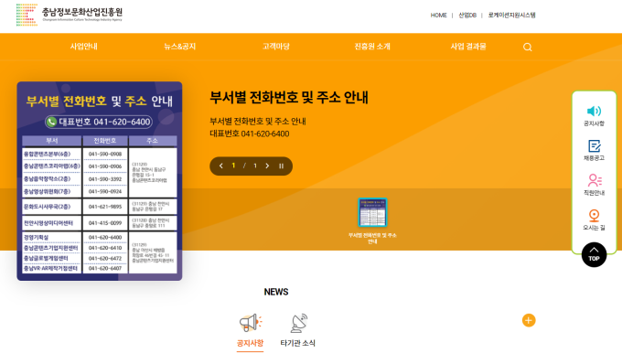Select the 부서별 전화번호 banner thumbnail
The width and height of the screenshot is (622, 364).
(372, 220)
